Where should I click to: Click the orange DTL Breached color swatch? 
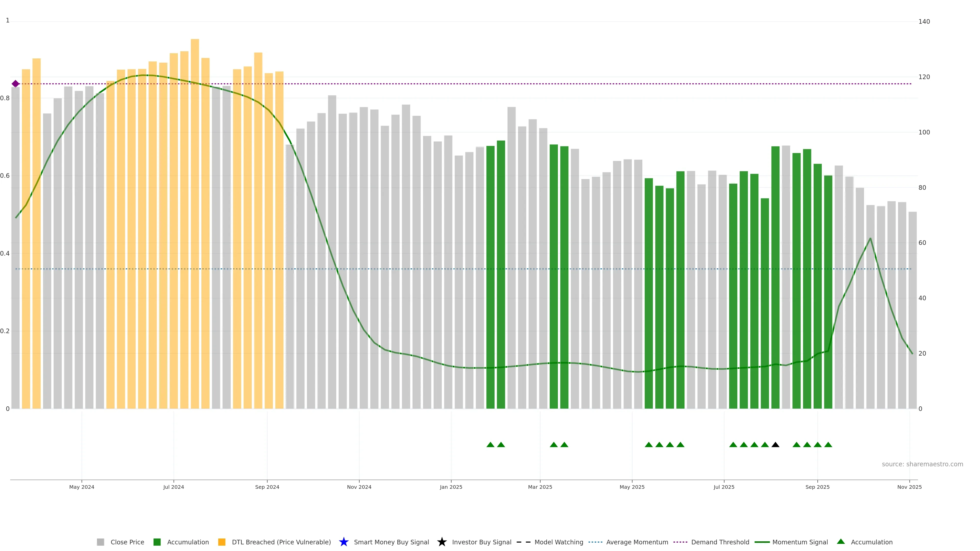coord(222,542)
